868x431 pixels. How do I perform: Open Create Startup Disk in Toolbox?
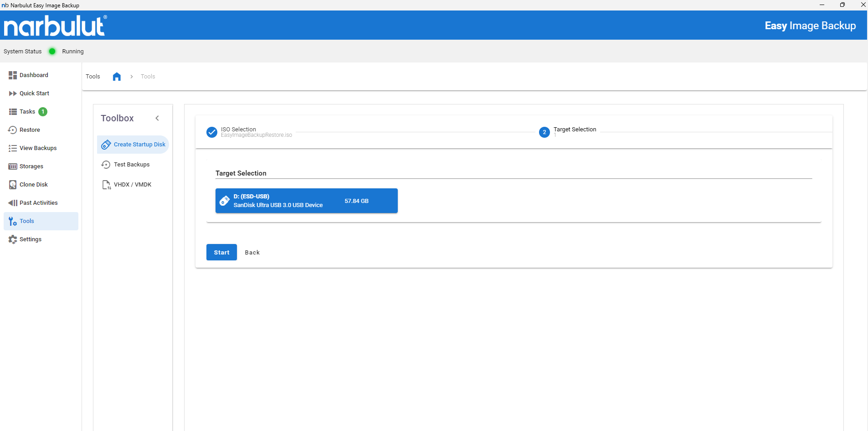(x=133, y=145)
